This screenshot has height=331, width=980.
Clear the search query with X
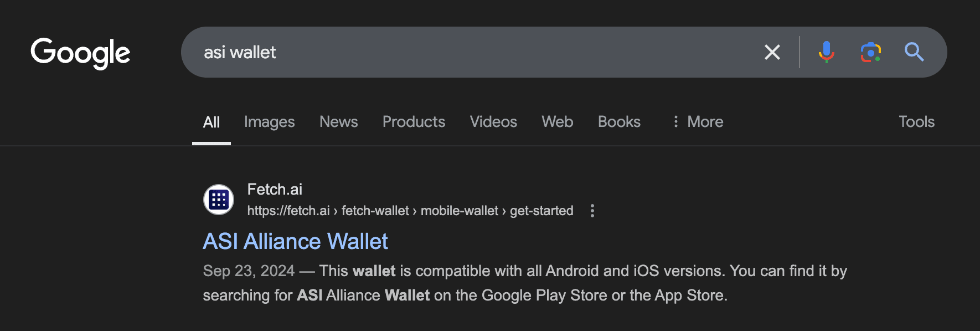[x=772, y=52]
